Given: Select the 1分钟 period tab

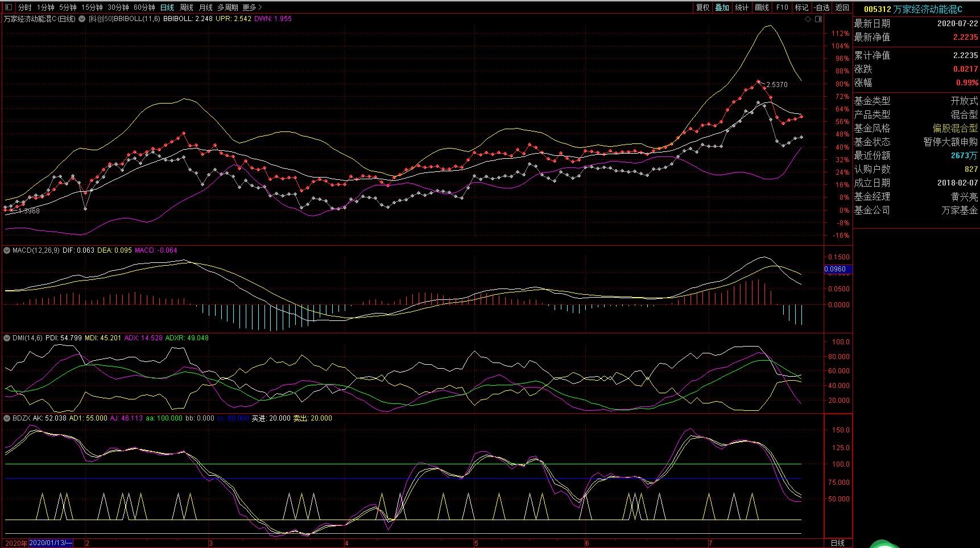Looking at the screenshot, I should (x=46, y=7).
